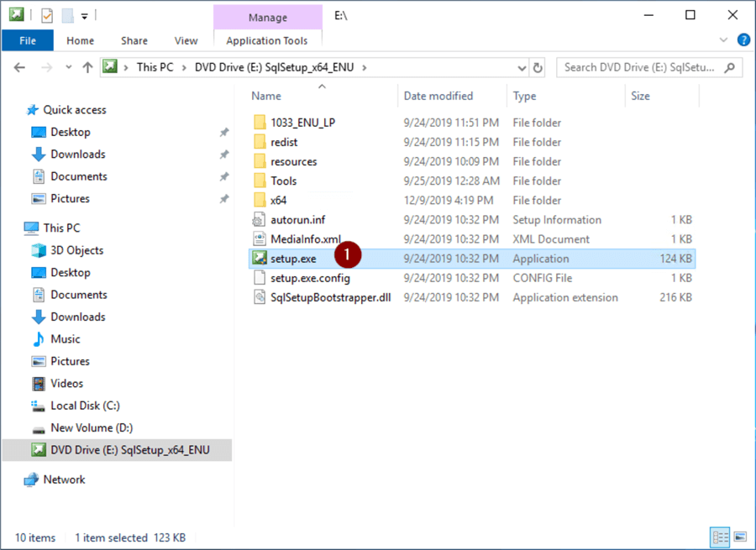Select the MediaInfo.xml file icon

coord(260,239)
